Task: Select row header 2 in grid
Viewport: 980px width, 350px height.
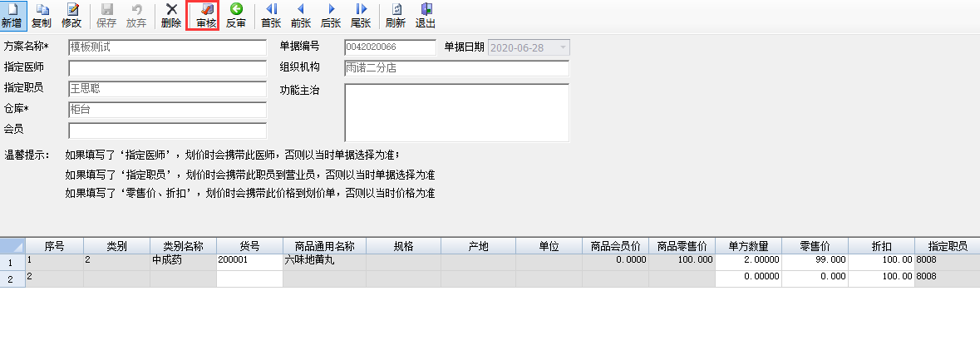Action: coord(12,279)
